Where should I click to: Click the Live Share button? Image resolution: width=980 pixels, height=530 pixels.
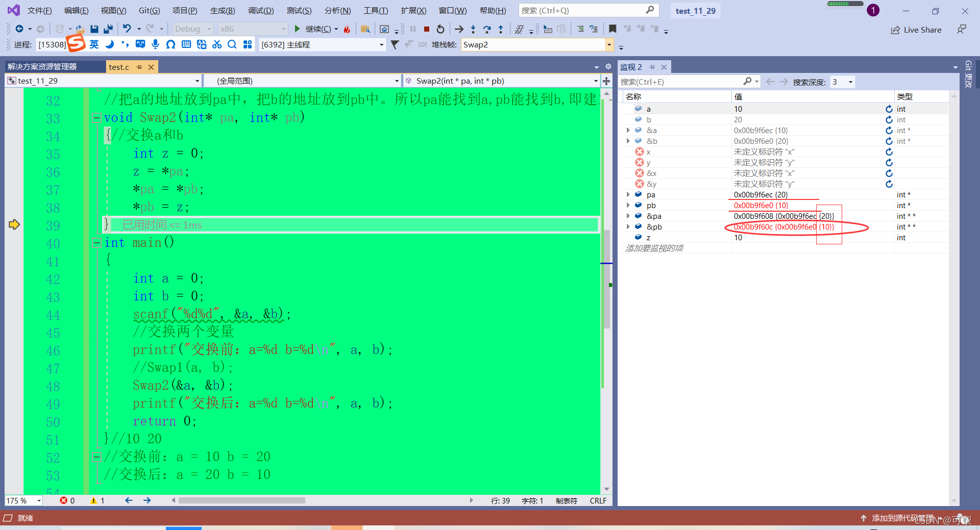pyautogui.click(x=916, y=30)
